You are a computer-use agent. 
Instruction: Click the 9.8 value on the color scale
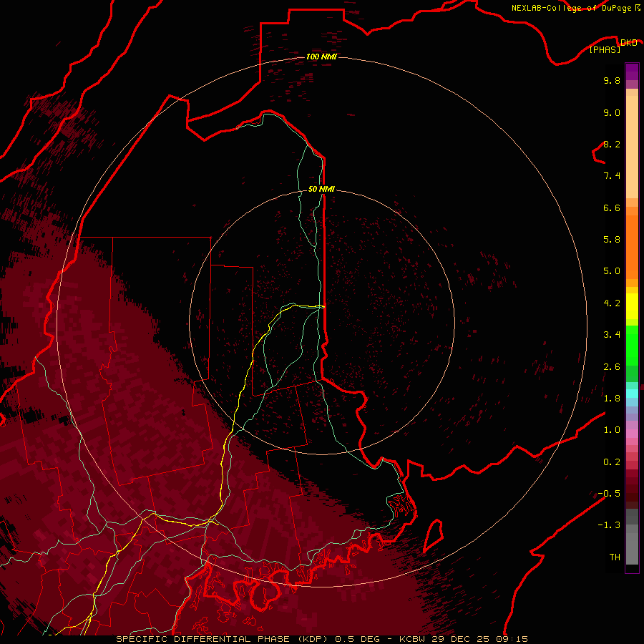coord(612,80)
